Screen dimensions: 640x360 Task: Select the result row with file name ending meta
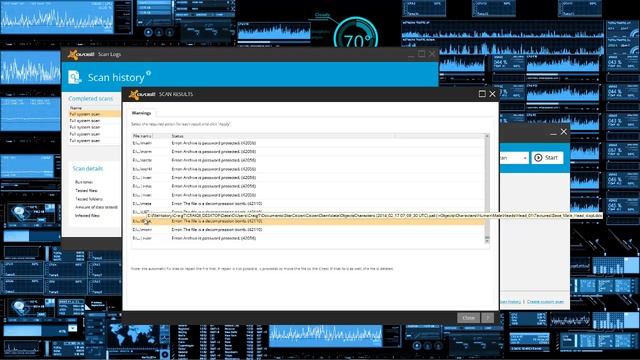coord(308,203)
